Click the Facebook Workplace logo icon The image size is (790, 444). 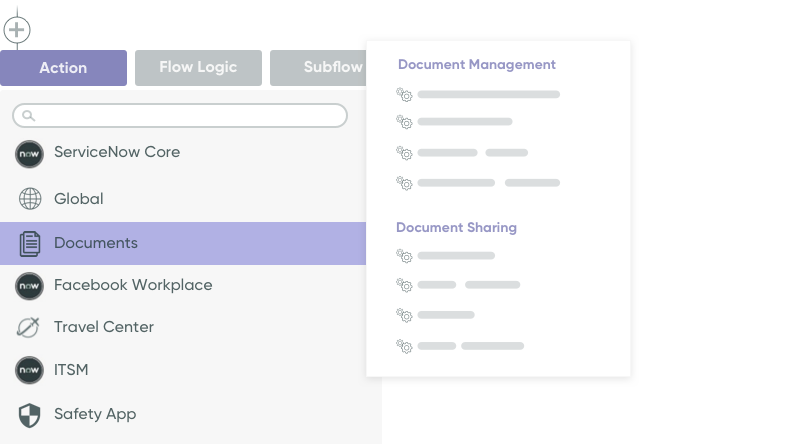30,286
